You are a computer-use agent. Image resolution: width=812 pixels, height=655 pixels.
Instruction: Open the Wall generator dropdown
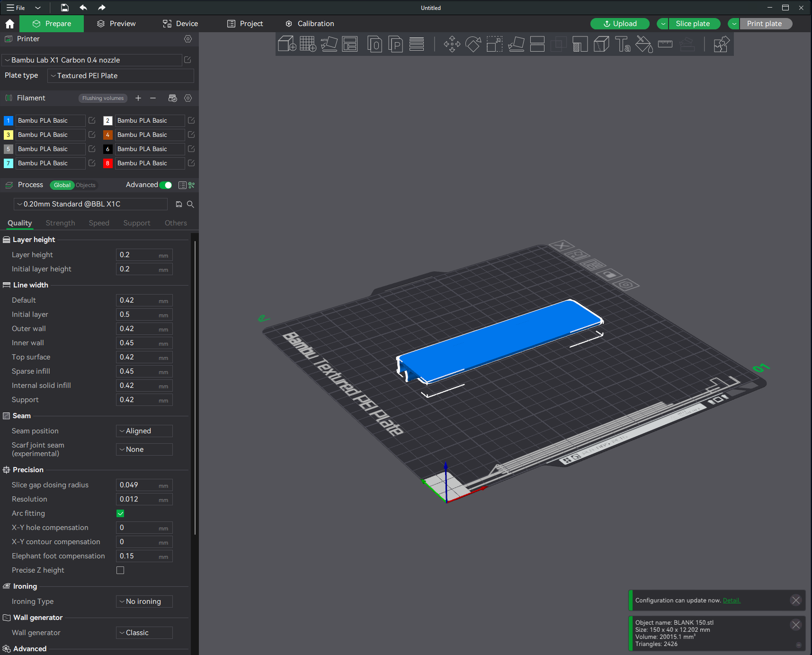[144, 633]
